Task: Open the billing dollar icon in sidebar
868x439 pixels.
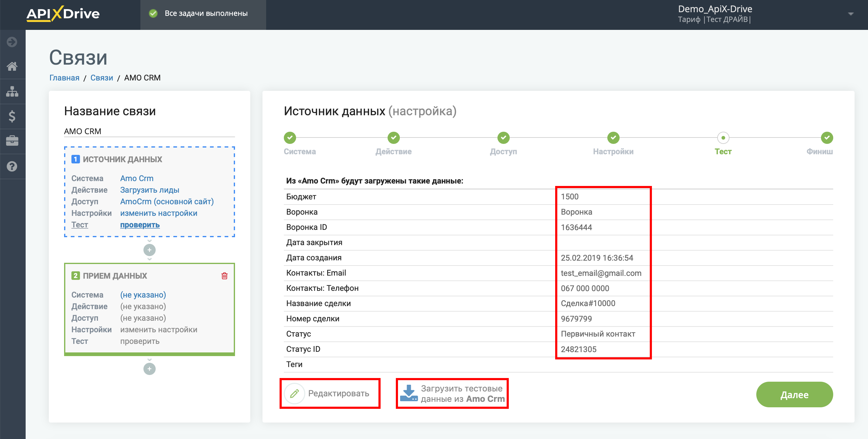Action: [x=12, y=116]
